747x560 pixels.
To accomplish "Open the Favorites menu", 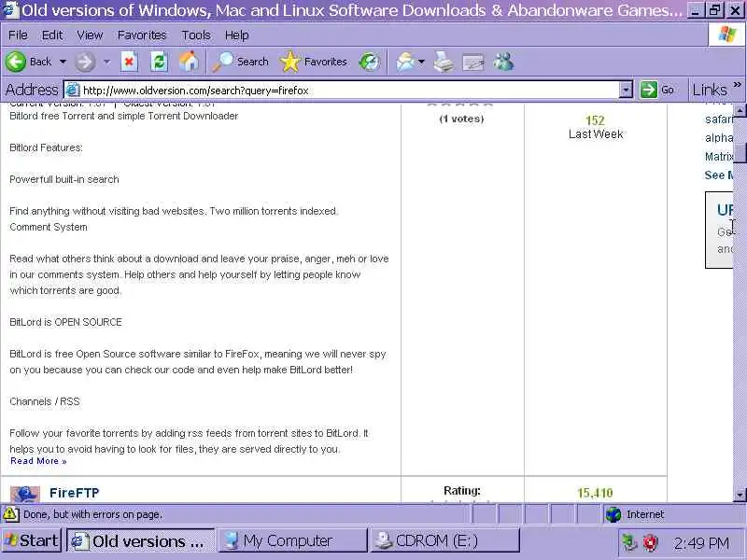I will (142, 35).
